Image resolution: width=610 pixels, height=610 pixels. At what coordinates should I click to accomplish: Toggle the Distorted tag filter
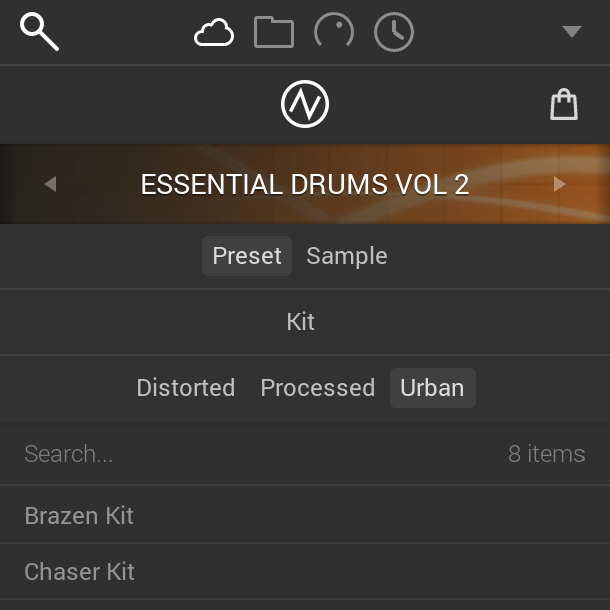(186, 388)
